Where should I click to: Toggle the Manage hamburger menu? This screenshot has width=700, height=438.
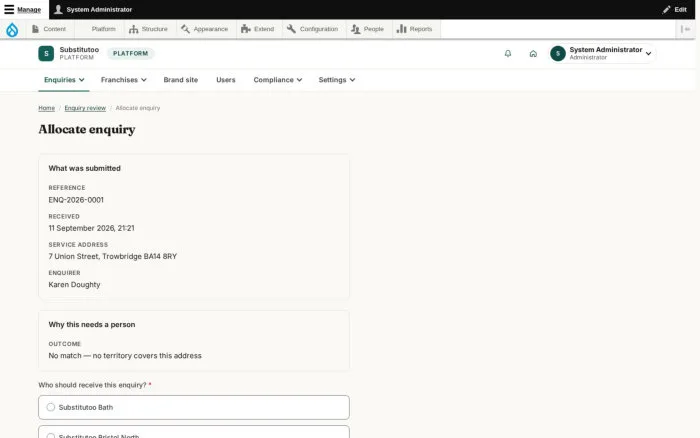[23, 9]
